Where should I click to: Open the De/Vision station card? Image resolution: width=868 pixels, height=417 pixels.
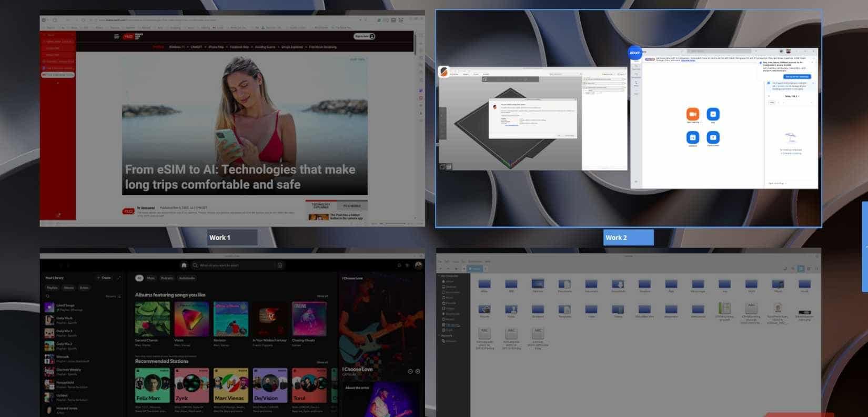270,385
